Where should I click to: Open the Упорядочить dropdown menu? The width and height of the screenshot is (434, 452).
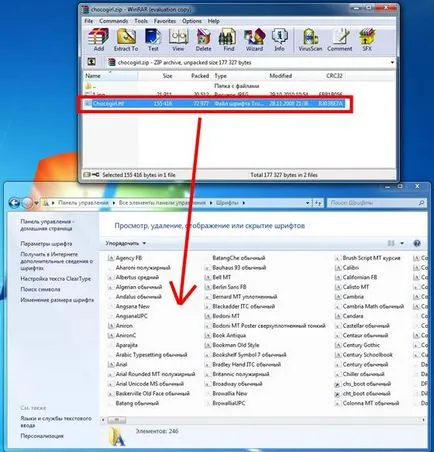point(126,243)
